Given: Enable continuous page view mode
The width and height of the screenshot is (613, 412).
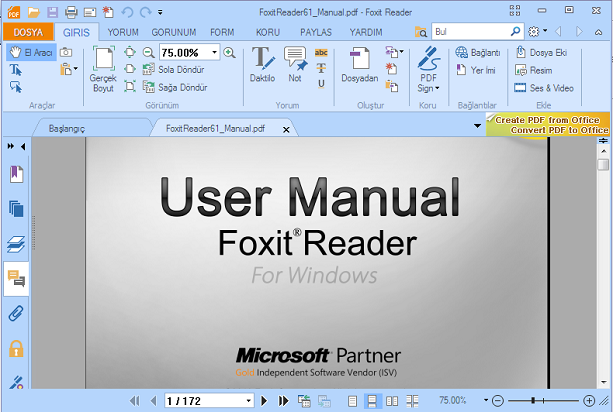Looking at the screenshot, I should (372, 401).
